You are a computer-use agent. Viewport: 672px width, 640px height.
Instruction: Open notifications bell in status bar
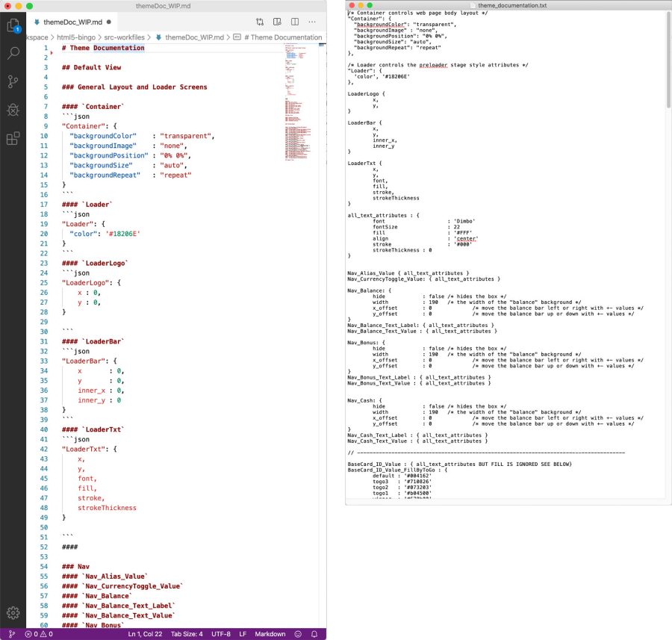[314, 634]
